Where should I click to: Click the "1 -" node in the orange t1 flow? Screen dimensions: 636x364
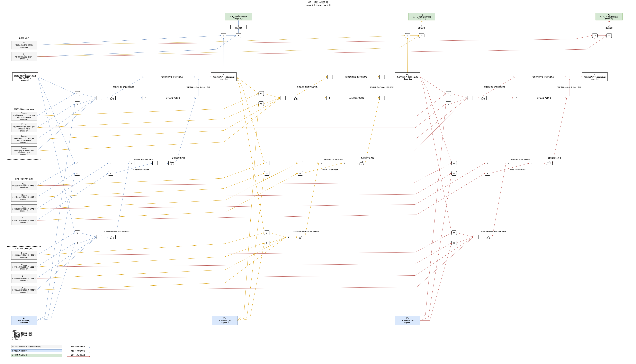[x=330, y=98]
